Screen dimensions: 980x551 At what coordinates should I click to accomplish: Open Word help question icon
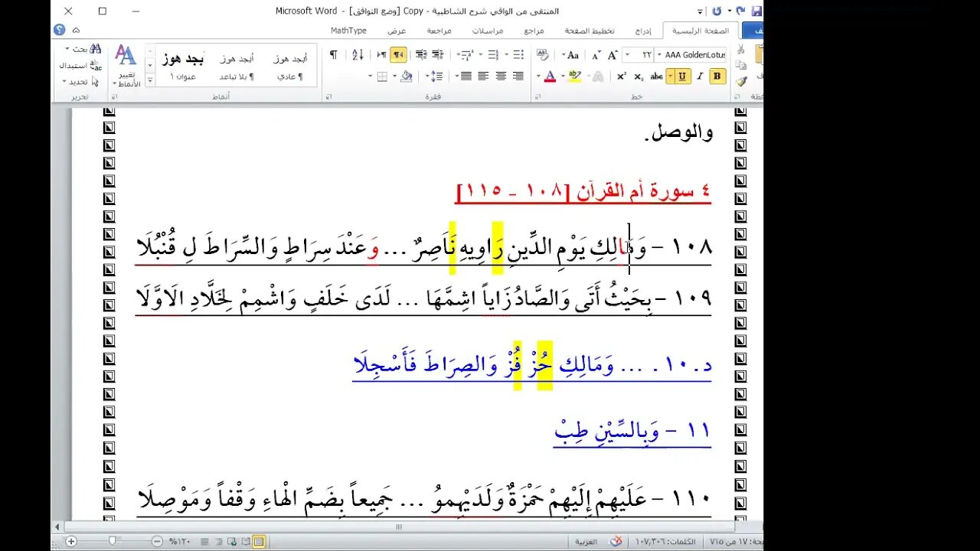coord(59,30)
